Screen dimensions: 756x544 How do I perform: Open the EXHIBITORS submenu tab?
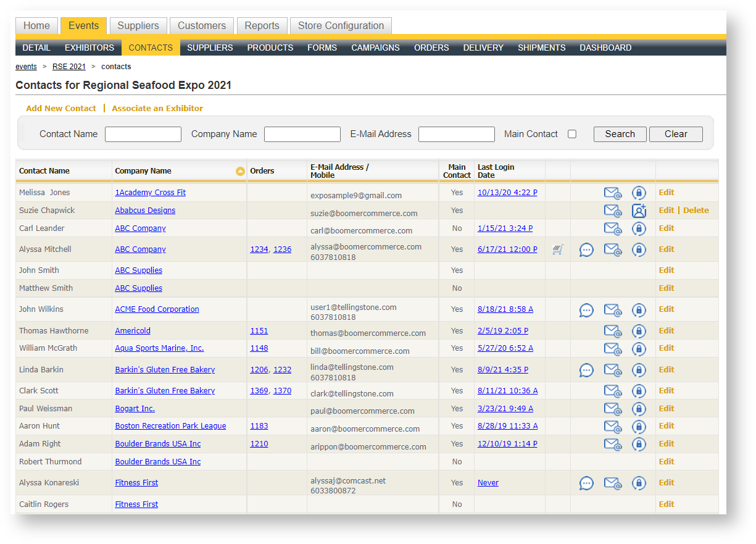point(89,48)
